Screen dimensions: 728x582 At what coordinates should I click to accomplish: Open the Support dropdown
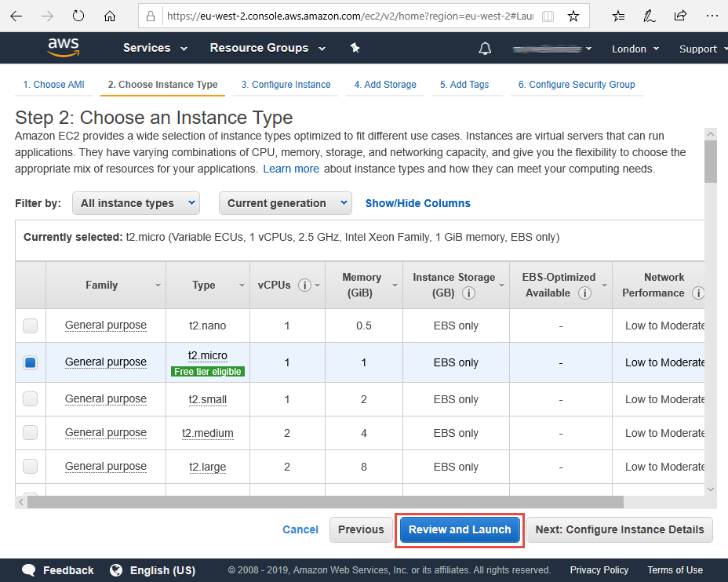(x=703, y=49)
